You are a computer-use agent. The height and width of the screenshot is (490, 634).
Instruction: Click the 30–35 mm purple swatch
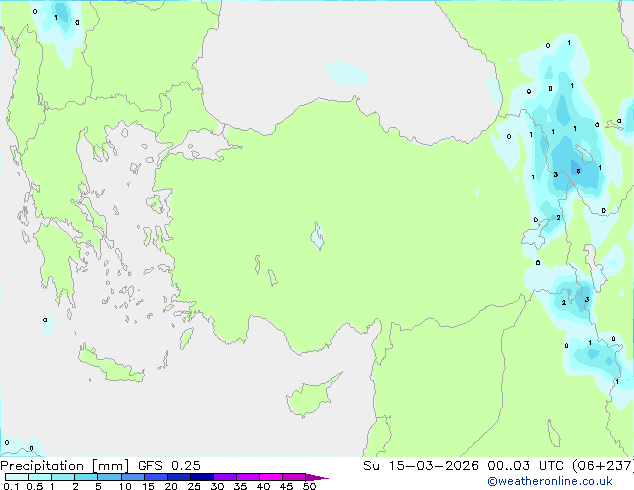[224, 477]
